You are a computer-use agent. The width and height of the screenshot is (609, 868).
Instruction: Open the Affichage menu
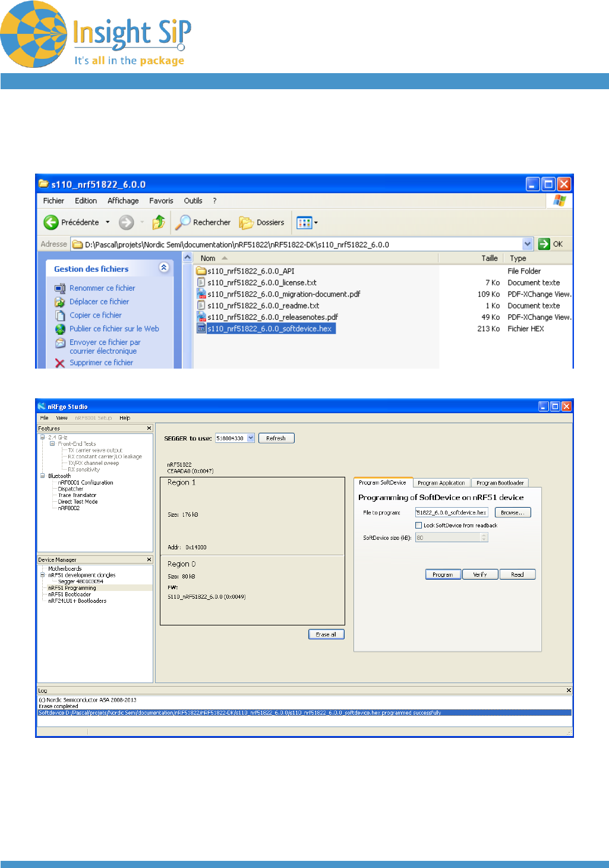click(123, 201)
